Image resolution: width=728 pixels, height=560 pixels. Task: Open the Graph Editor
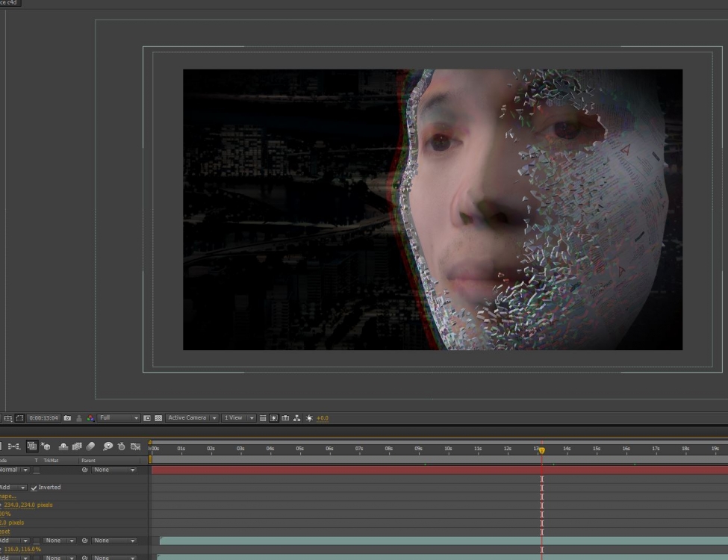click(x=135, y=447)
